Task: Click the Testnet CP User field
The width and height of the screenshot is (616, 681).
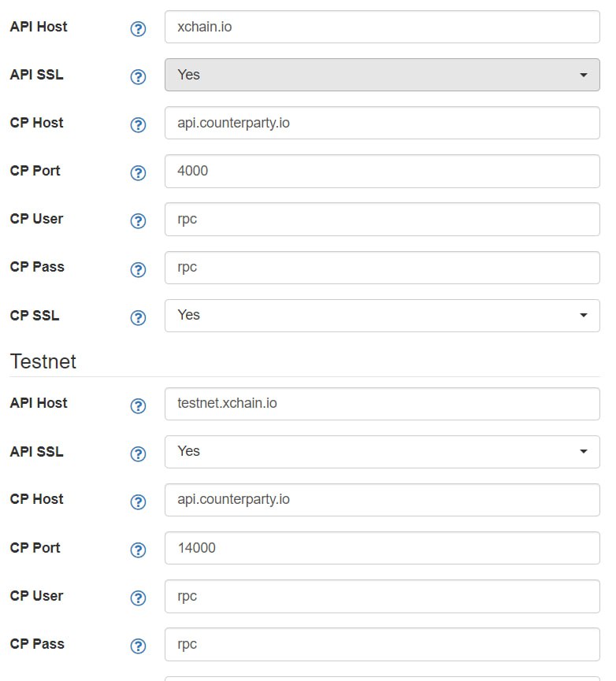Action: click(382, 596)
